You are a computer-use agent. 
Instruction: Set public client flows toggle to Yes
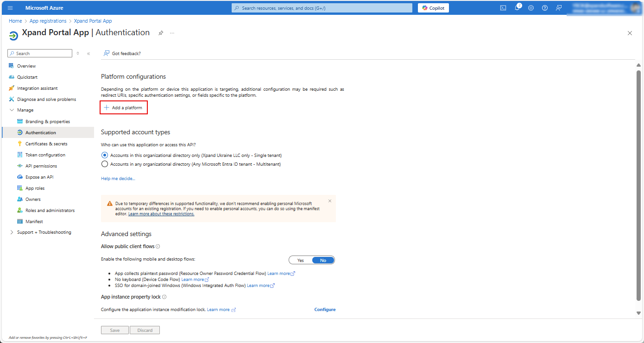(x=301, y=260)
